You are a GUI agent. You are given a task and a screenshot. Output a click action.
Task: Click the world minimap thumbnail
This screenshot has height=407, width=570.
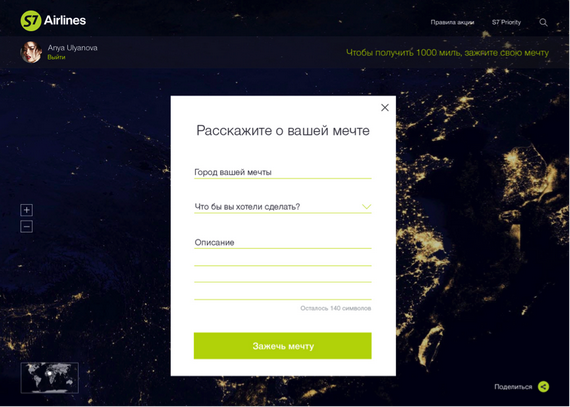pyautogui.click(x=50, y=378)
